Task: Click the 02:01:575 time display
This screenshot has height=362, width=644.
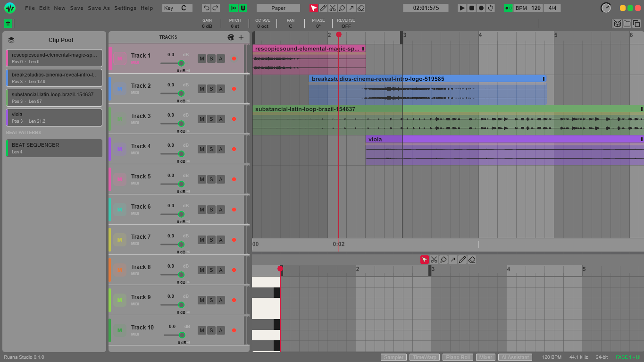Action: tap(426, 8)
